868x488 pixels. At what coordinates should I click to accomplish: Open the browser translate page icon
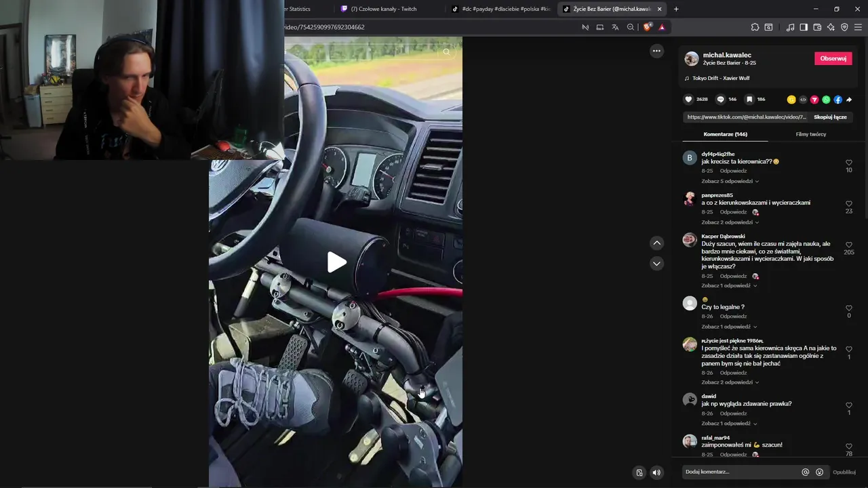(615, 27)
